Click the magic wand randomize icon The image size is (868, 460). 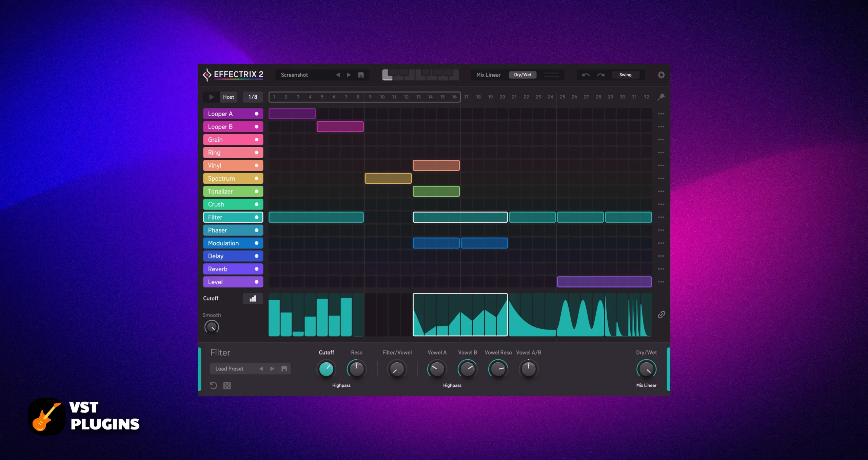tap(661, 97)
